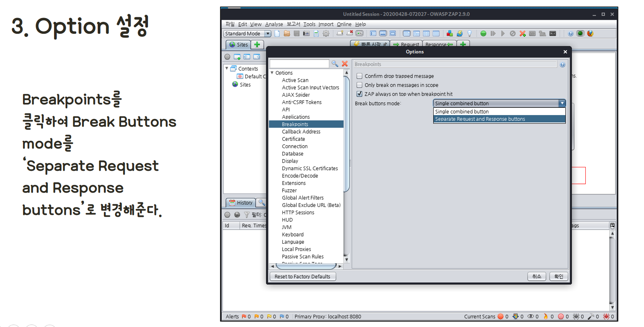Collapse the Contexts tree node

point(227,68)
